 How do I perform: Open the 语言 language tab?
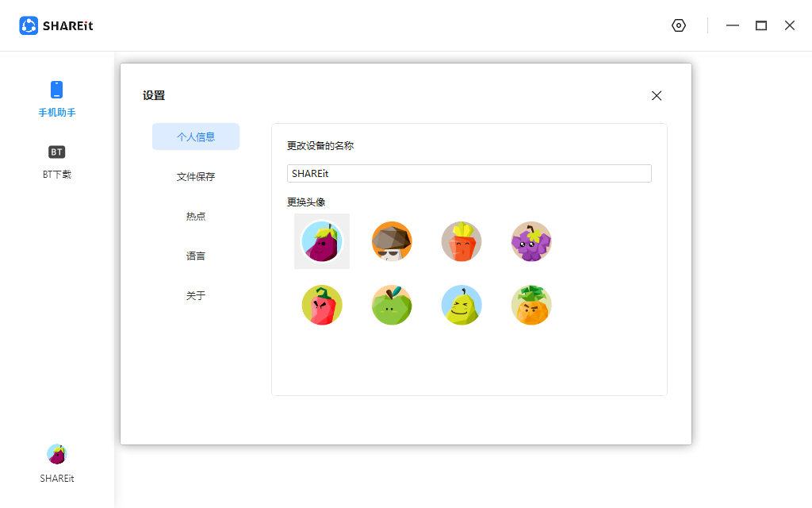click(x=196, y=256)
